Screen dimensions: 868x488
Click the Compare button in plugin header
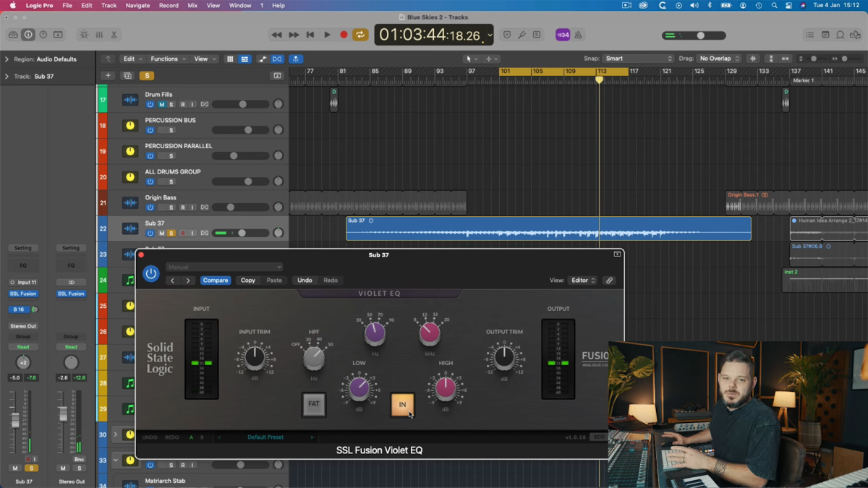(x=215, y=281)
